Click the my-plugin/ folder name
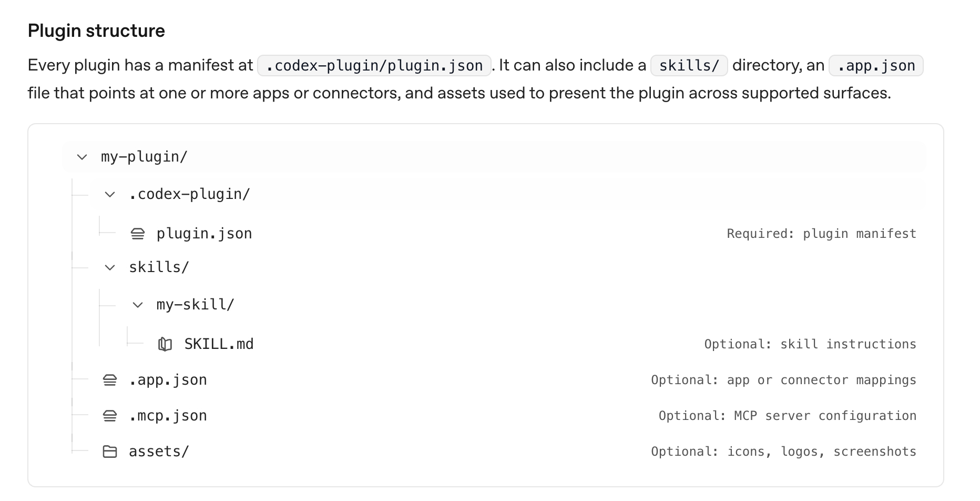 click(144, 157)
